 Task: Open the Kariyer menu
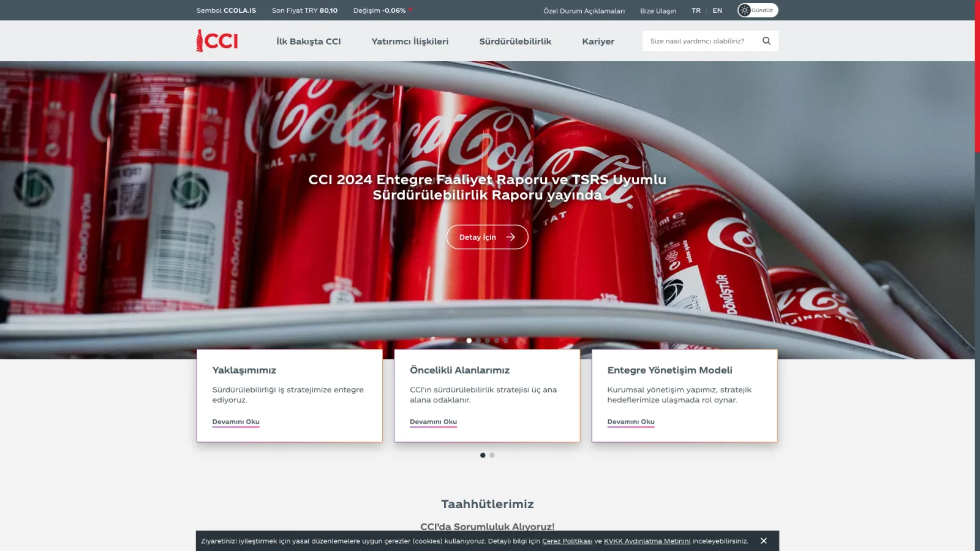pos(598,42)
